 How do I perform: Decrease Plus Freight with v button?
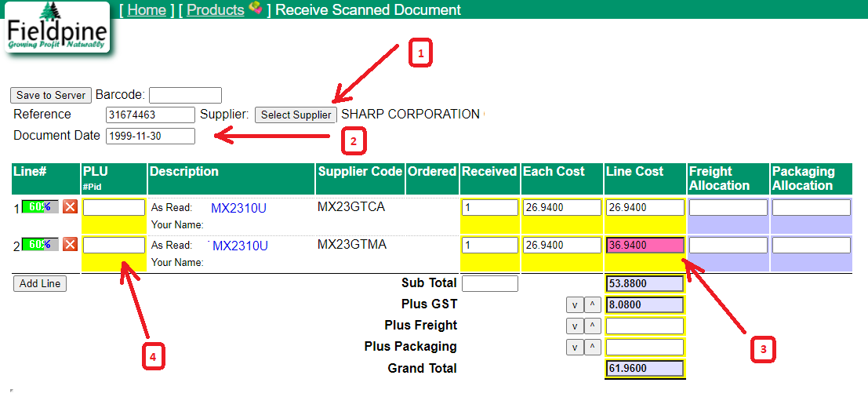pos(575,326)
